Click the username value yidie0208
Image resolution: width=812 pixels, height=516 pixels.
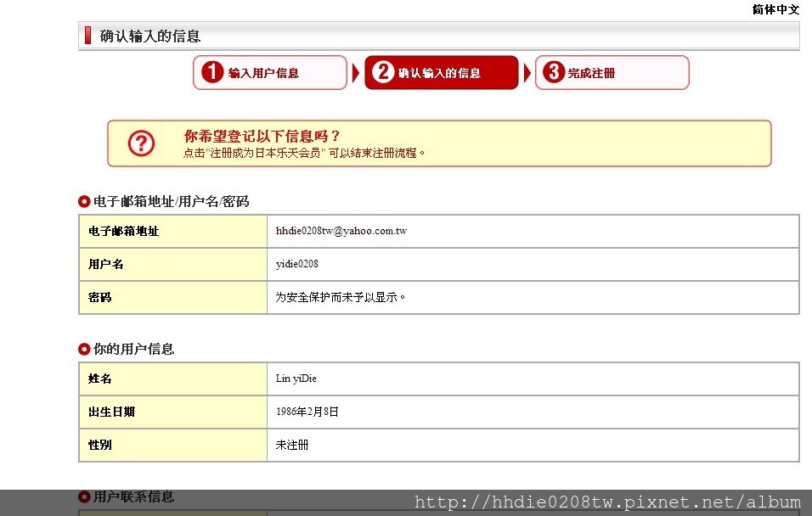297,264
